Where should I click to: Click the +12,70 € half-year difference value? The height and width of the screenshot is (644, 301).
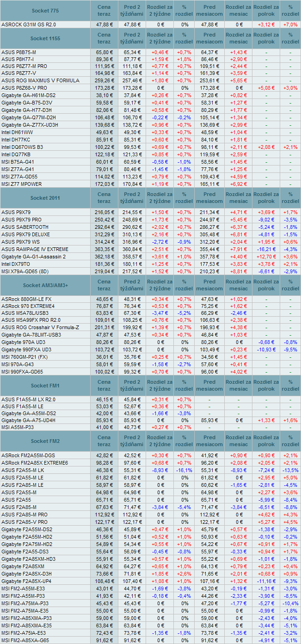pos(267,257)
